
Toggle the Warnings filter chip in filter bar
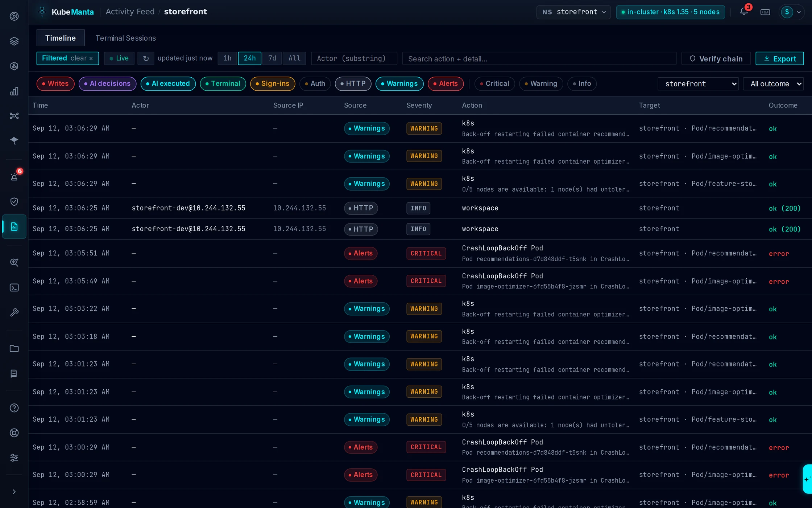pyautogui.click(x=399, y=84)
